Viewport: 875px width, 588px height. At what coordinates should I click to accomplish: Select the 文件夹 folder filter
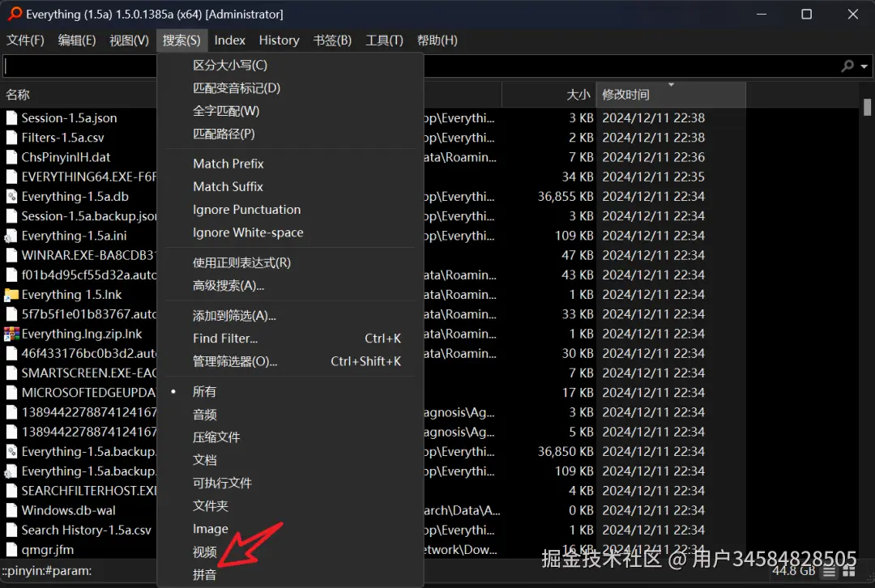point(291,506)
